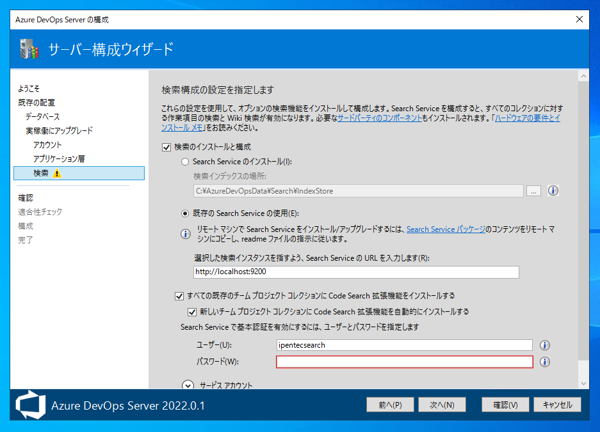Screen dimensions: 600x432
Task: Click the ユーザー input field
Action: click(404, 345)
